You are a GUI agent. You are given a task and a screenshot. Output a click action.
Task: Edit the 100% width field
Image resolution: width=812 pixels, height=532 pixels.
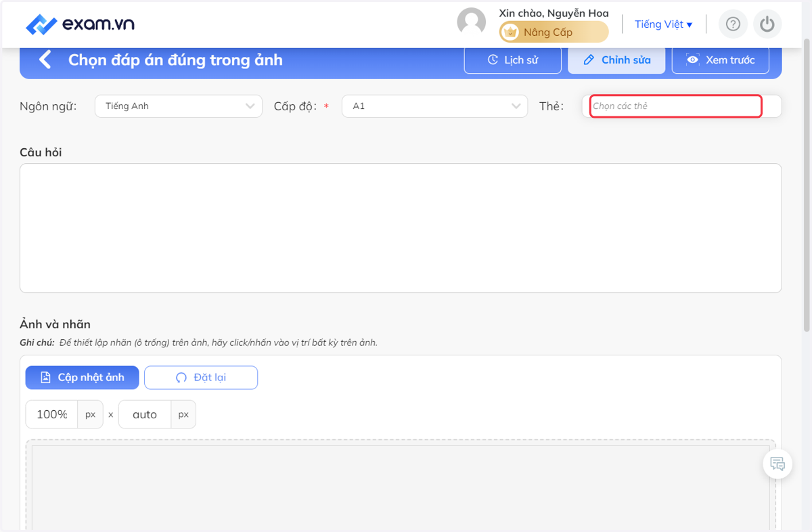[x=52, y=414]
